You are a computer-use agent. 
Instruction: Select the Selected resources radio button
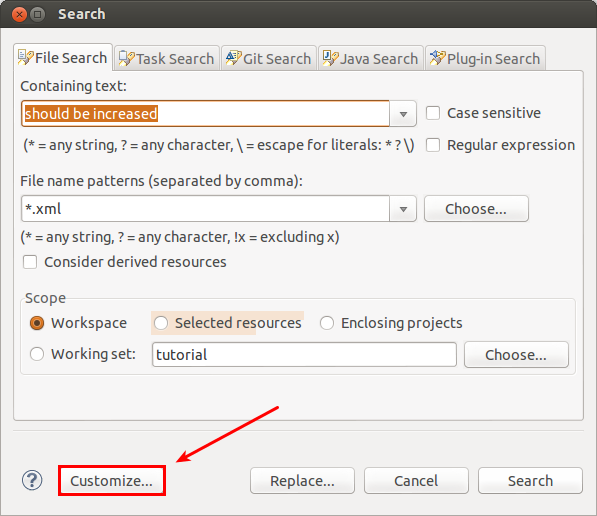[161, 323]
